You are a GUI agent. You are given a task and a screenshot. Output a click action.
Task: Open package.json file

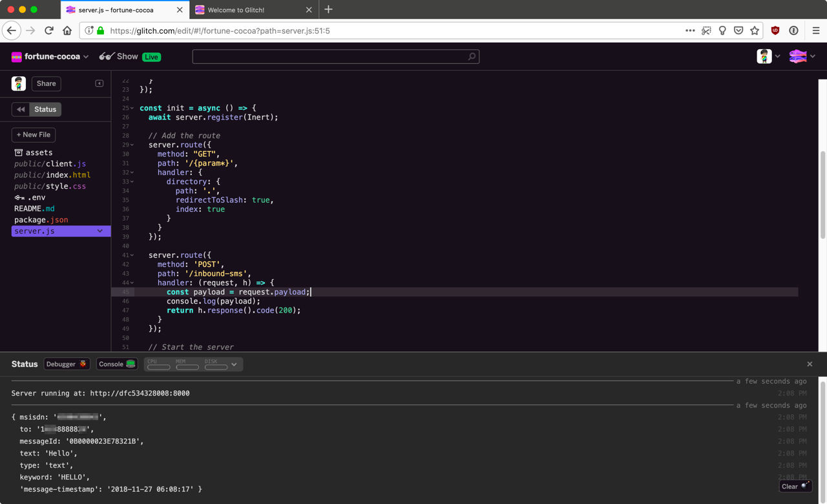pyautogui.click(x=41, y=220)
